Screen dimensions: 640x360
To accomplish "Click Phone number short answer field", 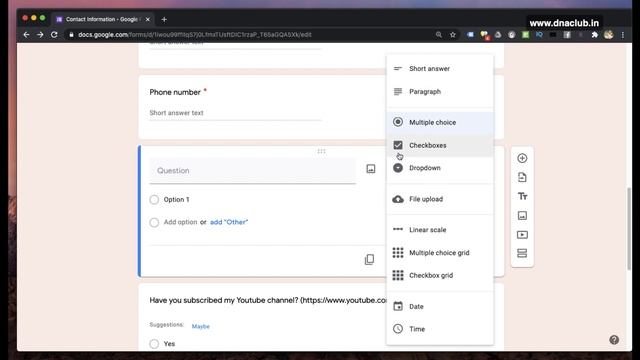I will tap(235, 113).
